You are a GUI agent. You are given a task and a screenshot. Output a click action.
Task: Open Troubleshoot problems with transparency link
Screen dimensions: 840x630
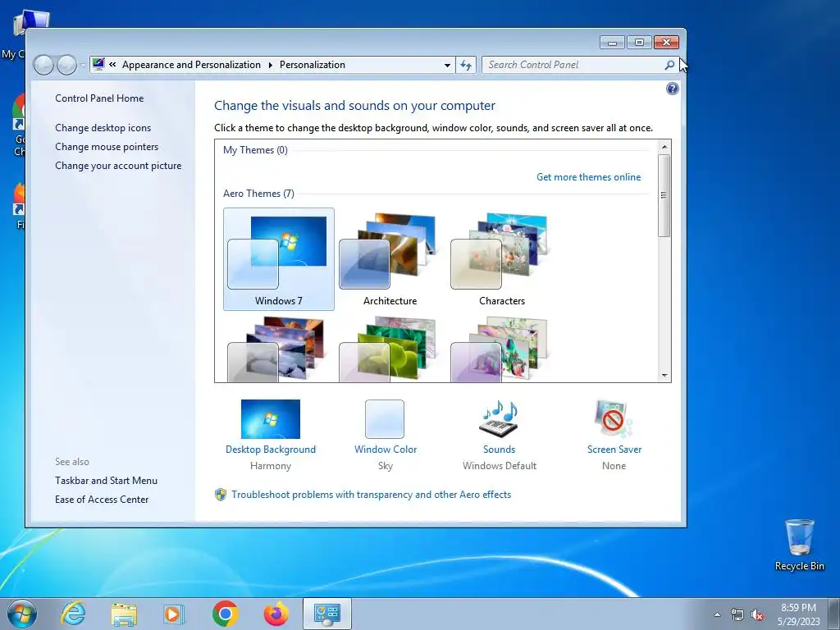tap(372, 495)
